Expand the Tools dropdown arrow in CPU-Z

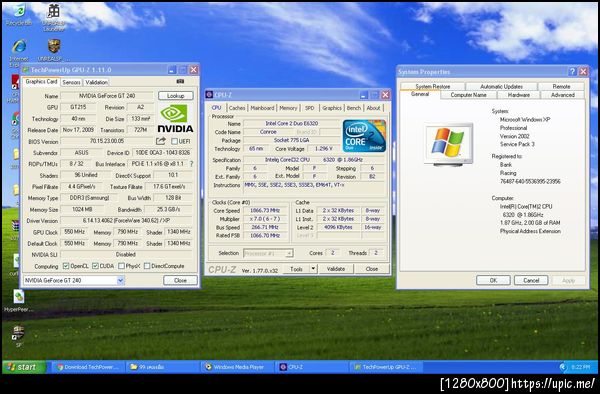313,269
